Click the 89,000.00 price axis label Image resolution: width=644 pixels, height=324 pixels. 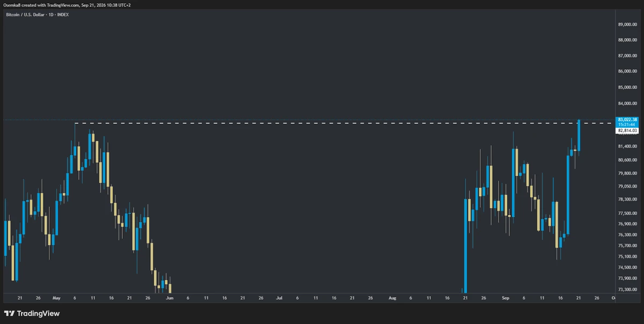tap(627, 24)
